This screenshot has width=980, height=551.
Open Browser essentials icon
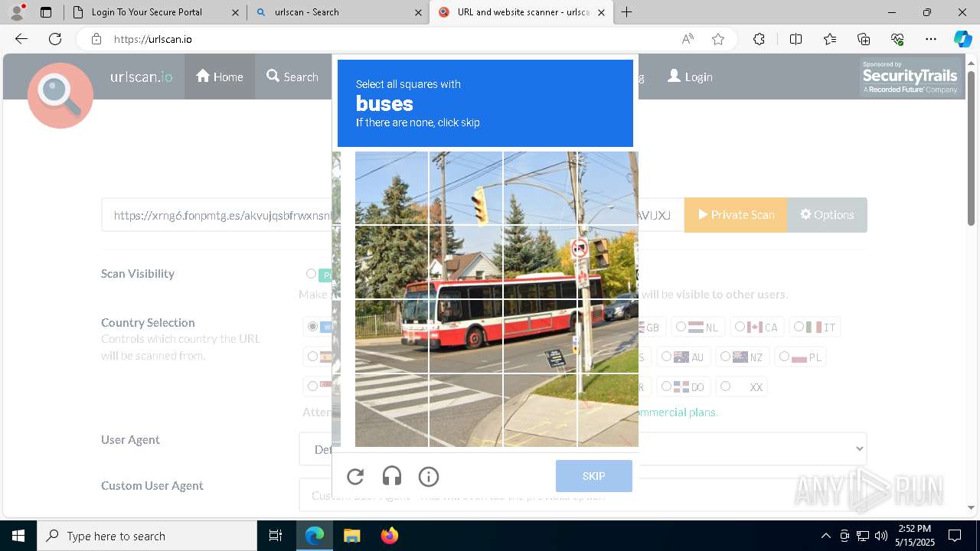[897, 39]
